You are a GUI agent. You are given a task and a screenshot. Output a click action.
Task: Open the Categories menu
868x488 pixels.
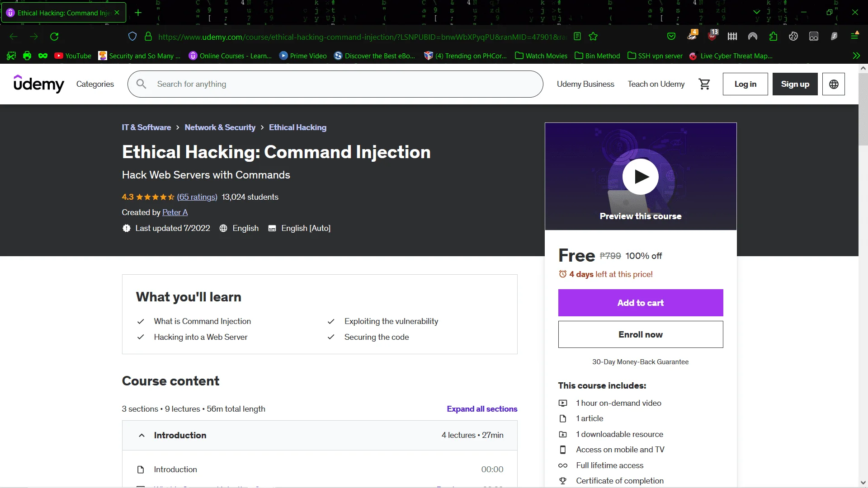(95, 84)
